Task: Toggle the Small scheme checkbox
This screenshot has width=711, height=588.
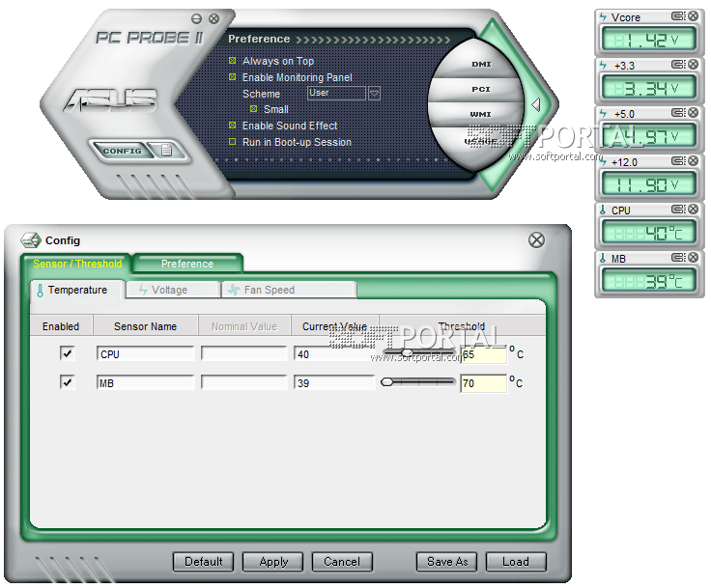Action: (x=254, y=109)
